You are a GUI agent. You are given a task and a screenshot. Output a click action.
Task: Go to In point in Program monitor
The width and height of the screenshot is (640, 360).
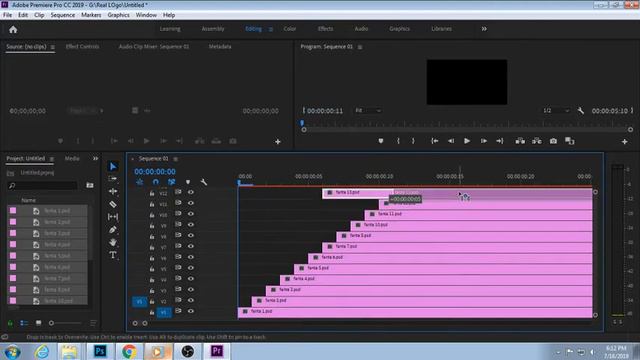435,141
